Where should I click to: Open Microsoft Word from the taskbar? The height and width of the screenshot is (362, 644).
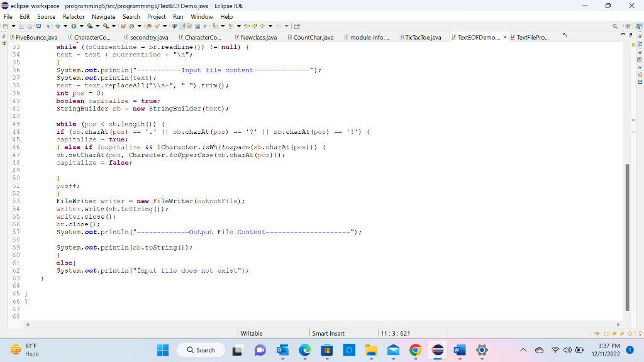[x=459, y=350]
